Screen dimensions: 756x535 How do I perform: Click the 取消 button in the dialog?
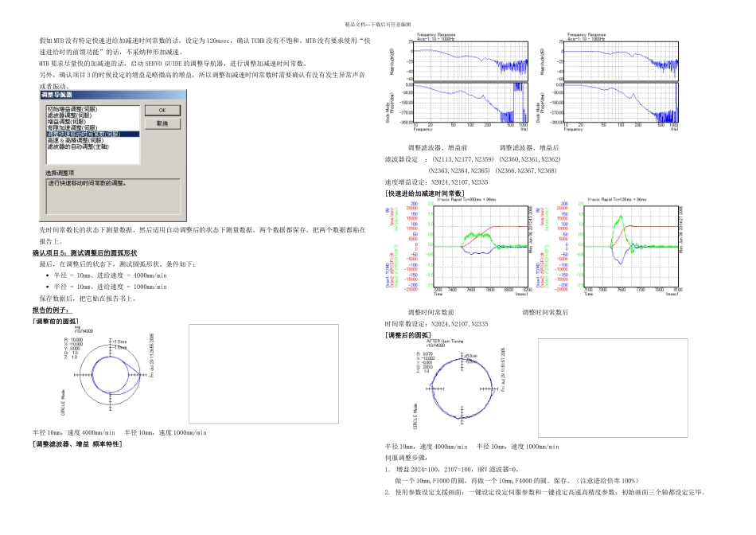point(162,124)
